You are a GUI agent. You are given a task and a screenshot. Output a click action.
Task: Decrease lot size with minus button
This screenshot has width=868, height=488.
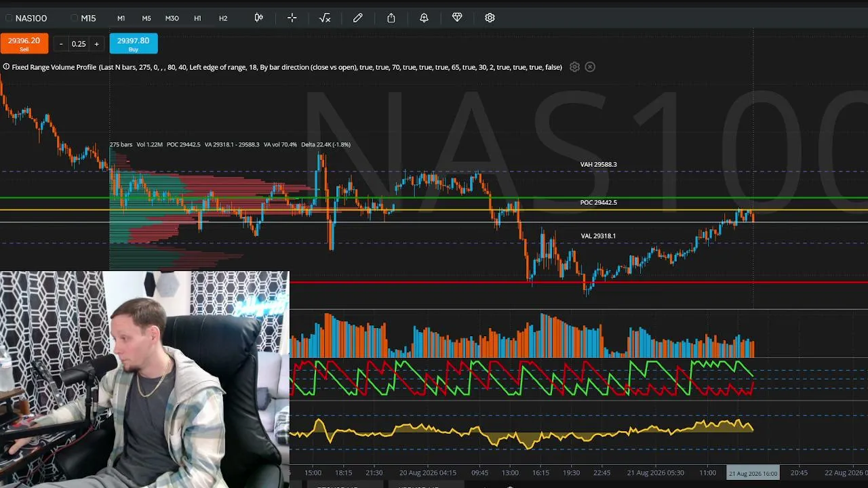[x=61, y=44]
